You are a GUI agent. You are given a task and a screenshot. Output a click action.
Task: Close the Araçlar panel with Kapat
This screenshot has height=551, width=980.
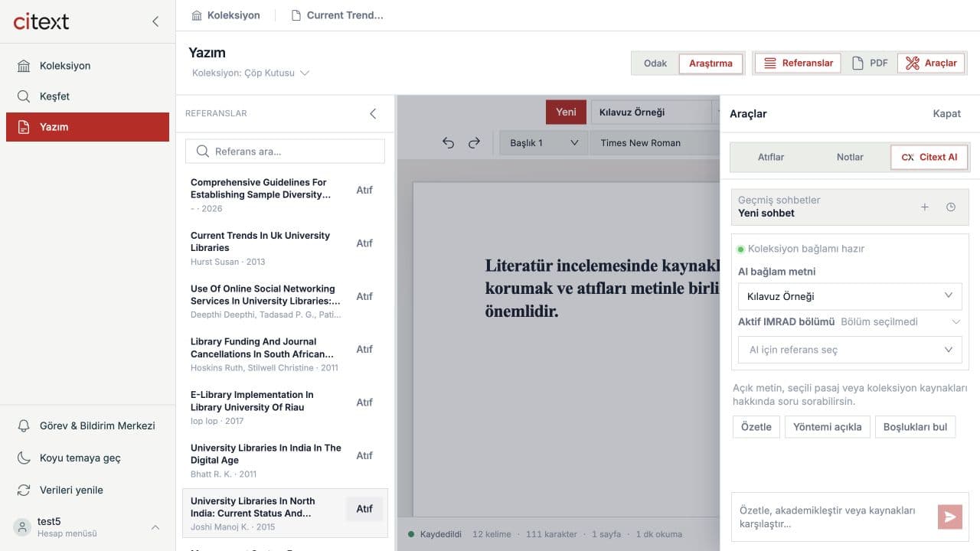(946, 113)
